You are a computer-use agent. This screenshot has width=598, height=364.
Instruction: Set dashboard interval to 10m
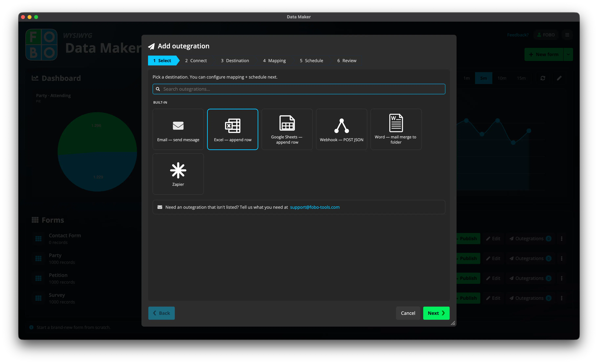(x=502, y=78)
